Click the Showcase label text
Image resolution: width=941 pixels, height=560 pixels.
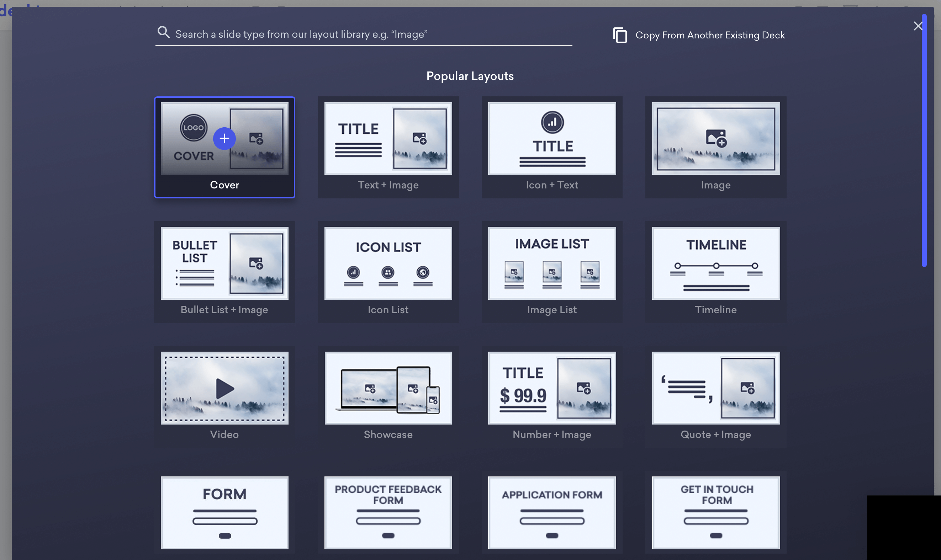pos(388,435)
